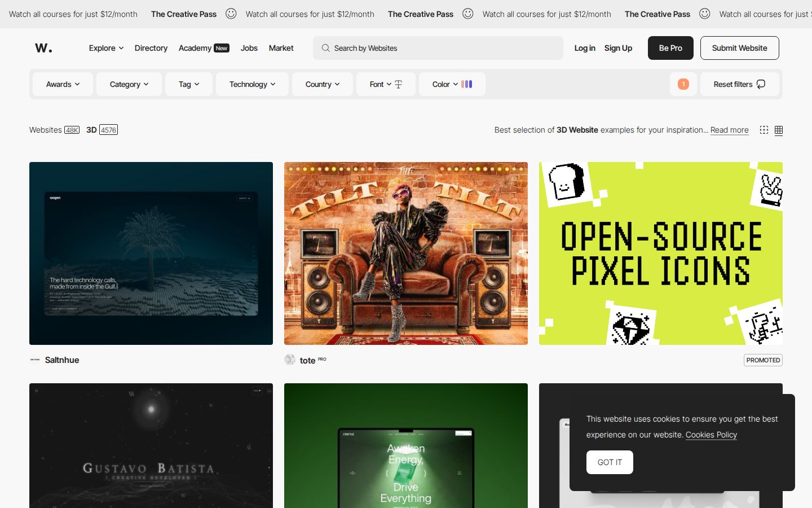Image resolution: width=812 pixels, height=508 pixels.
Task: Click Read more about 3D websites
Action: coord(730,130)
